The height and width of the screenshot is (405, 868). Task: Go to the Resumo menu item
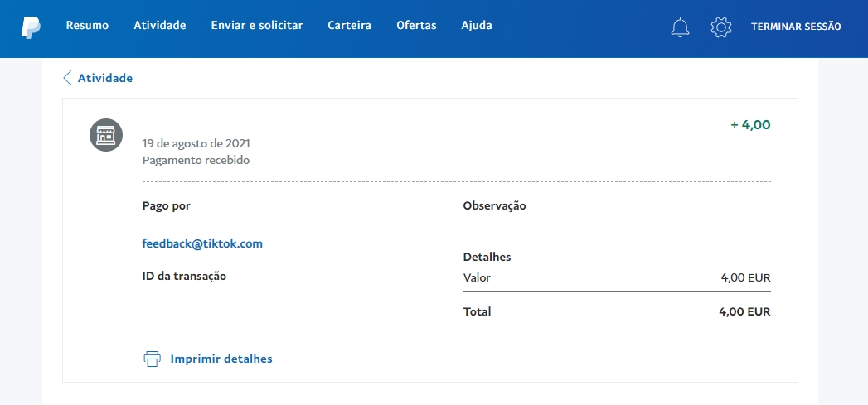click(x=87, y=26)
